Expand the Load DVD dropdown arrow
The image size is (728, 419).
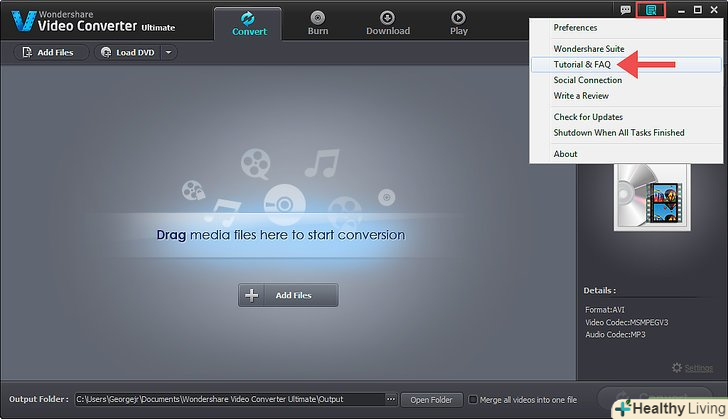point(169,52)
